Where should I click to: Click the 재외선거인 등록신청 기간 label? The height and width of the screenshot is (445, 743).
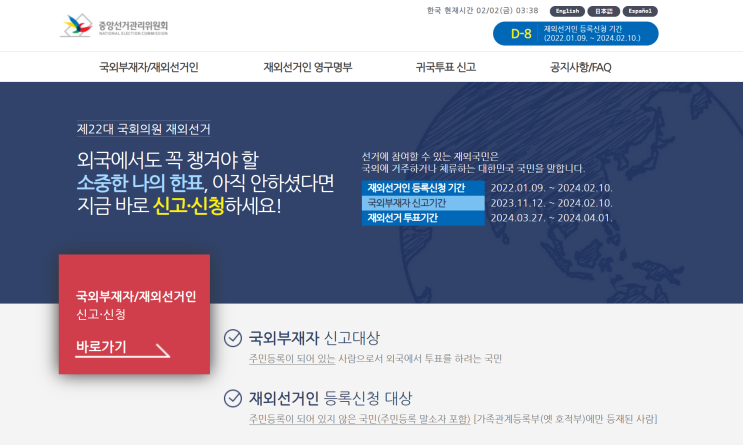423,188
